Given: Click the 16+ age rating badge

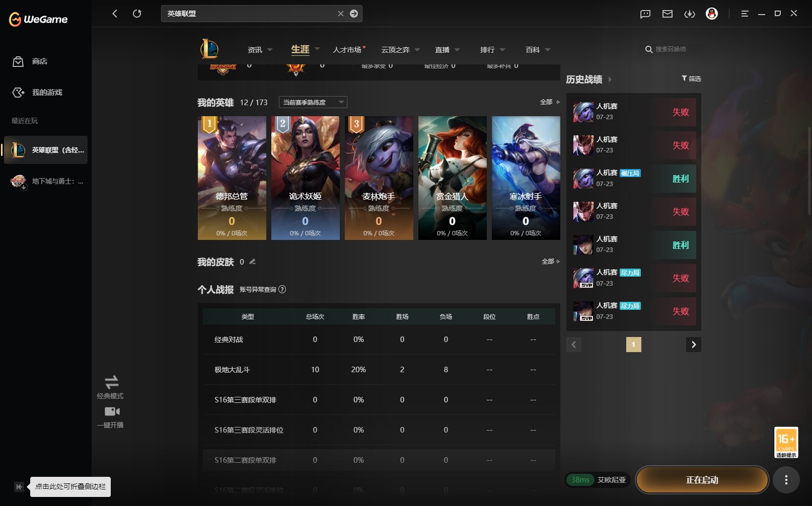Looking at the screenshot, I should [x=786, y=442].
